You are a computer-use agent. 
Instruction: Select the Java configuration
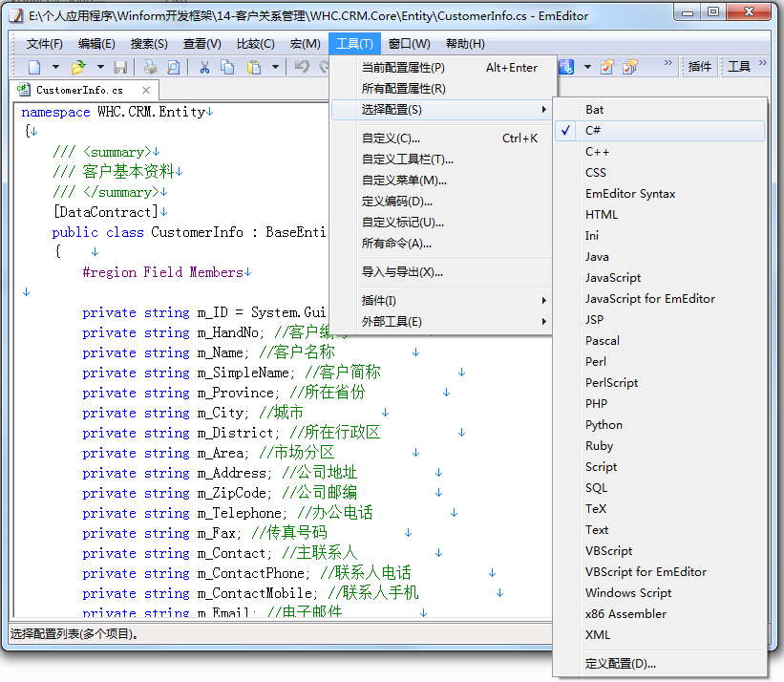coord(660,257)
